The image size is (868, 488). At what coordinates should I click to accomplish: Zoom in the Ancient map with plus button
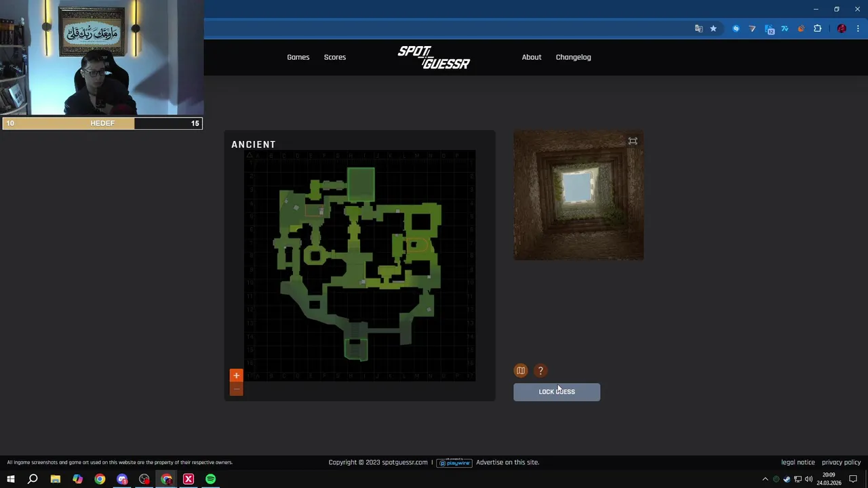[236, 375]
